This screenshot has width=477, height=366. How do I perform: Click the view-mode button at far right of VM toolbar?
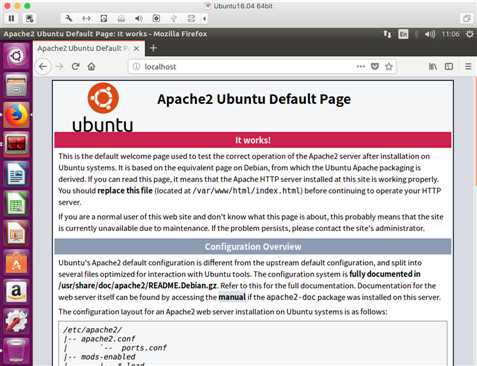(x=467, y=18)
